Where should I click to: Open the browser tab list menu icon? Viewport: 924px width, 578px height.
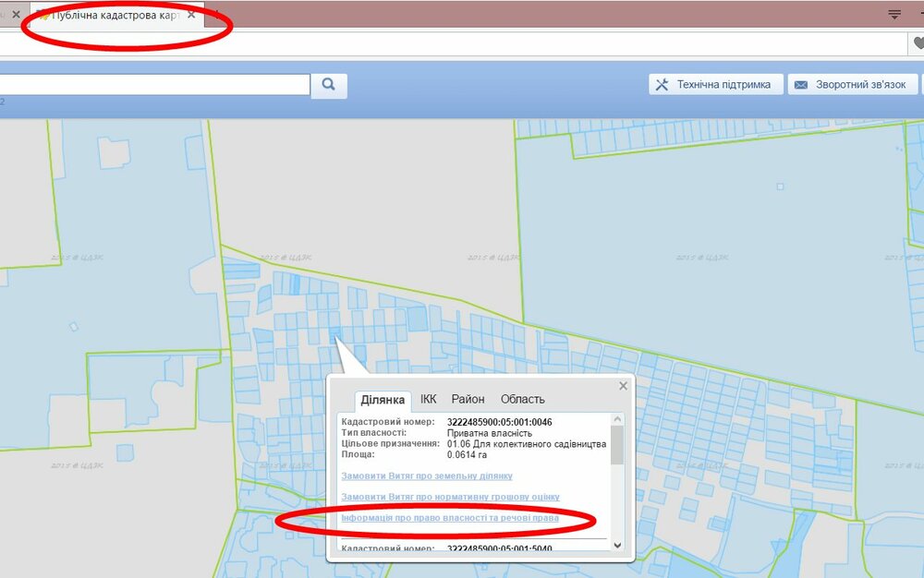point(894,15)
